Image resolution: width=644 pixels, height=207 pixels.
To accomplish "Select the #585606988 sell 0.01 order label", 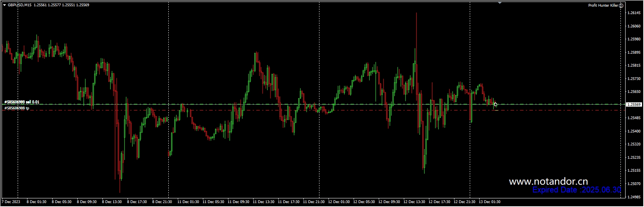I will (22, 102).
